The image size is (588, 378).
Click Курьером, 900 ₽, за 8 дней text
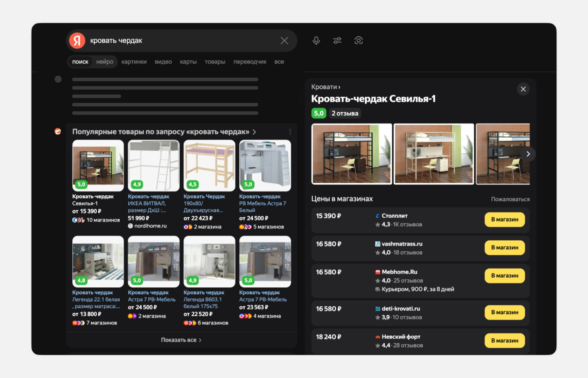coord(418,289)
